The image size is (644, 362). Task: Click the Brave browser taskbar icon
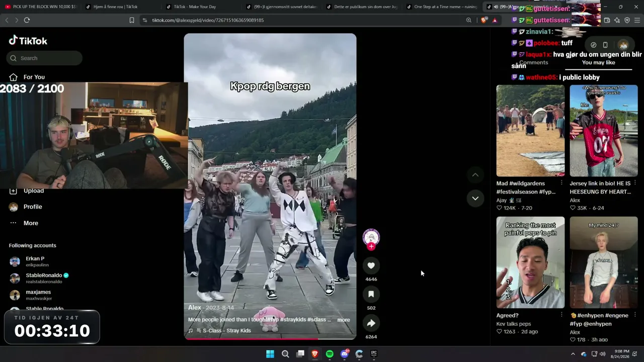coord(315,354)
